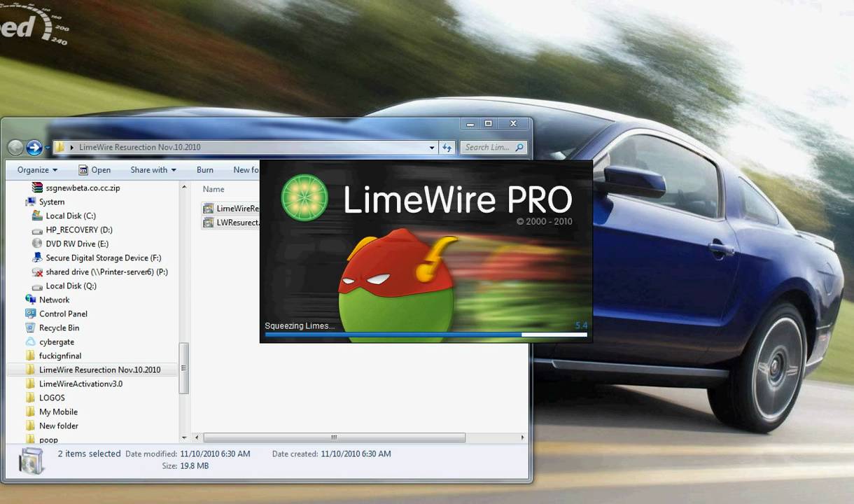The height and width of the screenshot is (504, 854).
Task: Select the LimeWireActivationv3.0 folder
Action: click(81, 384)
